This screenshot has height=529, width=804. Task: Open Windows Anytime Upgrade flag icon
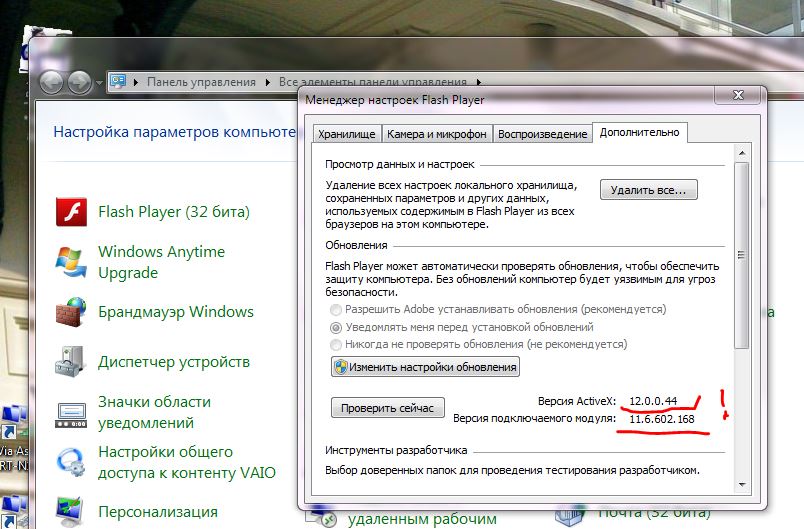point(71,261)
